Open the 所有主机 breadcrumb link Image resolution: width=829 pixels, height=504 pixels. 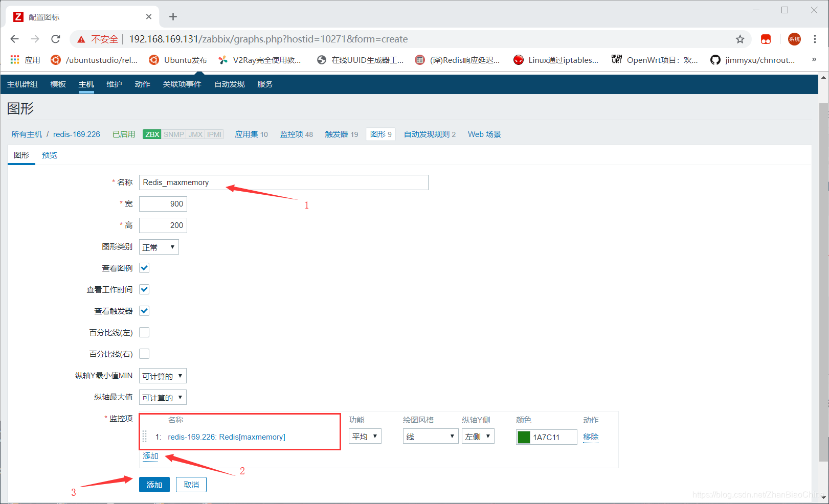(x=27, y=134)
